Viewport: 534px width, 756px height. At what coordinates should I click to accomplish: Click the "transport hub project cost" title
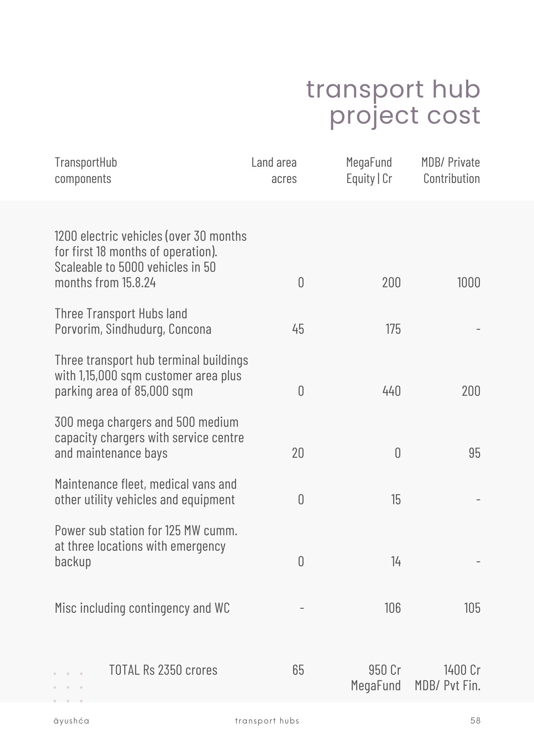pos(393,102)
